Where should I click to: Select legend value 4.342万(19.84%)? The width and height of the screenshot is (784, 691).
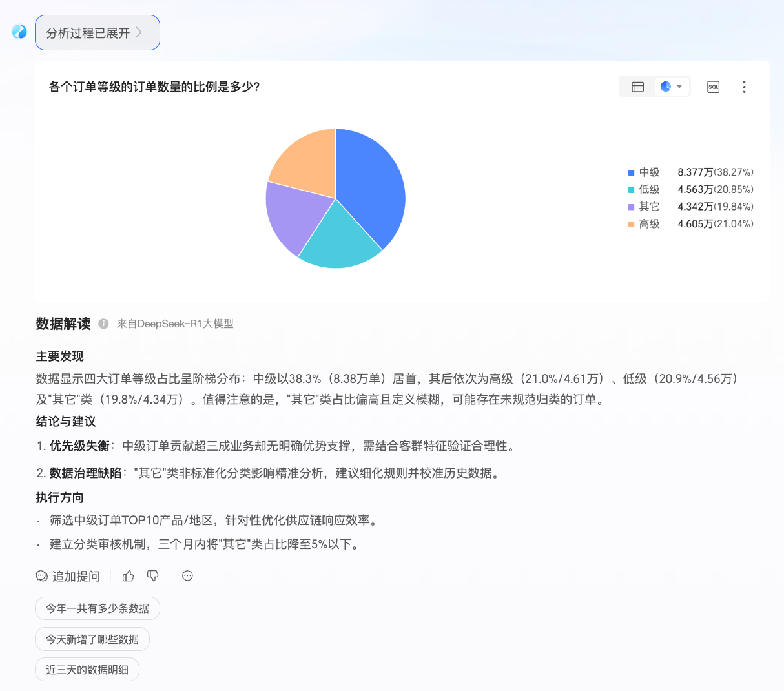click(x=716, y=207)
